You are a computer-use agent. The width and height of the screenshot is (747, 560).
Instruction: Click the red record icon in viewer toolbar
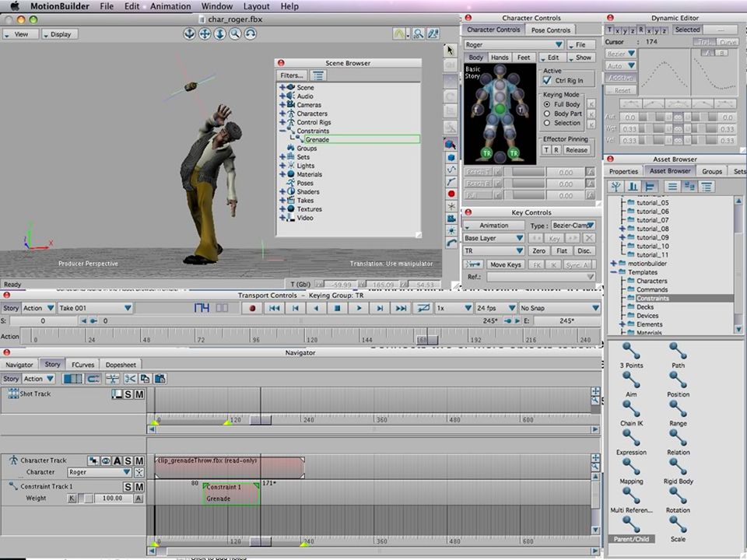click(451, 194)
